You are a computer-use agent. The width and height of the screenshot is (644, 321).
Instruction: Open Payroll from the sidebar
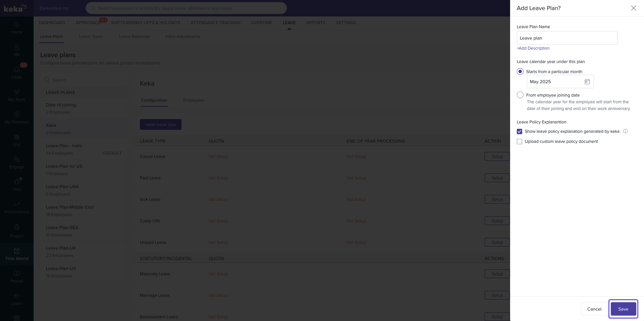pos(17,276)
